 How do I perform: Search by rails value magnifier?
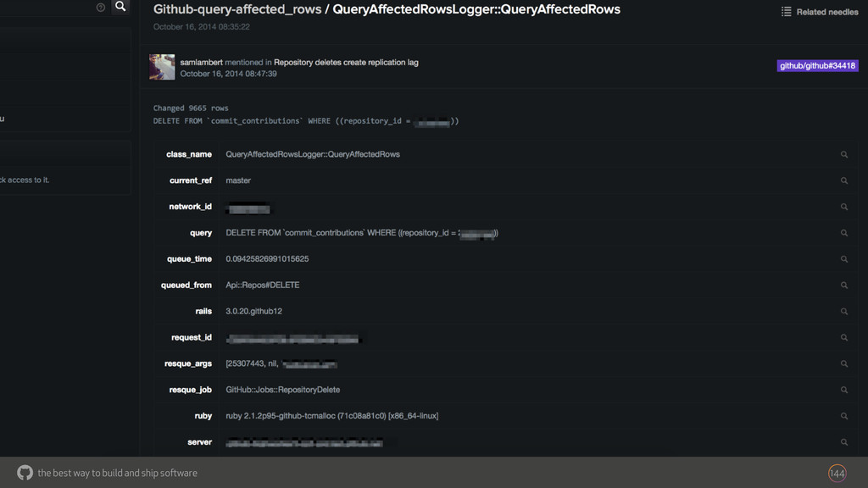point(843,311)
